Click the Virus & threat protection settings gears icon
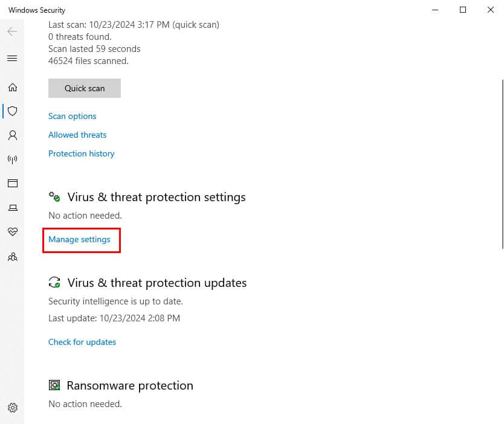Viewport: 504px width, 424px height. tap(54, 196)
